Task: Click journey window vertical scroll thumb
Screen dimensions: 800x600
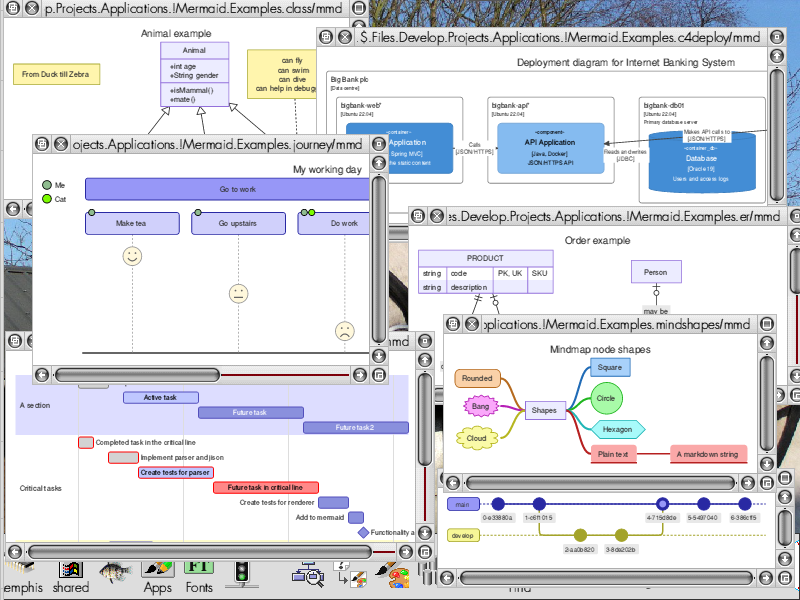Action: click(379, 259)
